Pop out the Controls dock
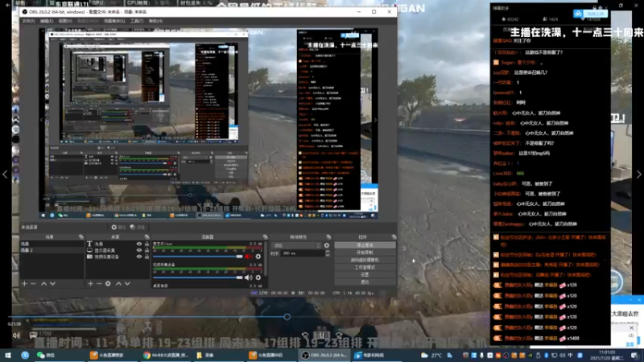 (x=394, y=237)
